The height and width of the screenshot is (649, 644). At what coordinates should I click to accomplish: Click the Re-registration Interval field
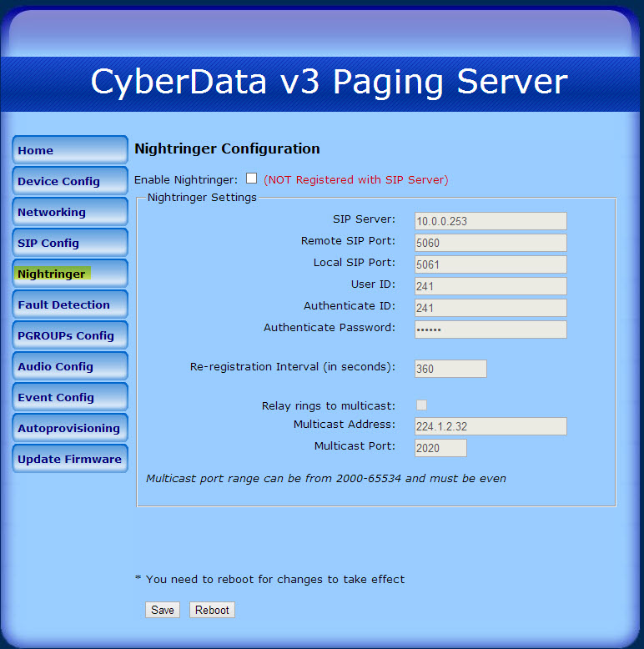coord(450,369)
